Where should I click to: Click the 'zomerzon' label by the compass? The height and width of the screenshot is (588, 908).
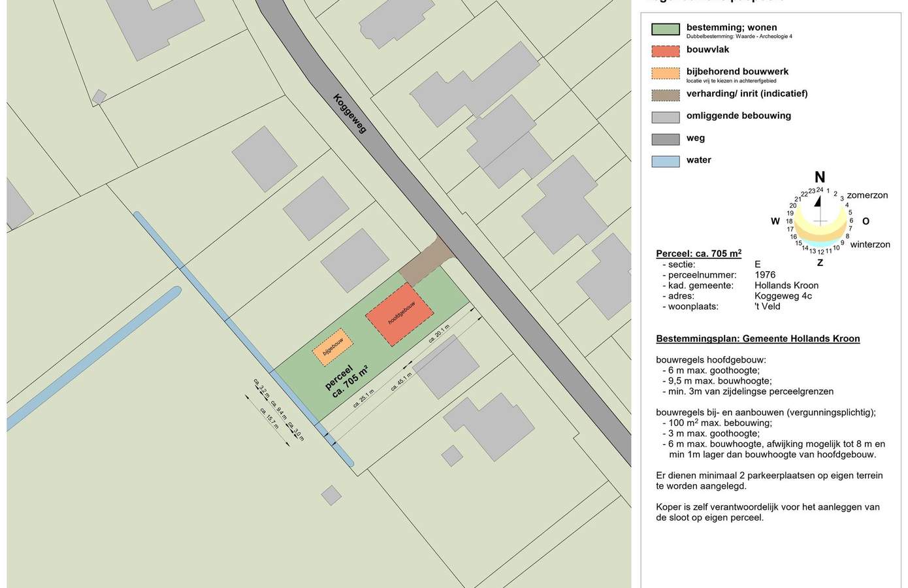point(867,195)
